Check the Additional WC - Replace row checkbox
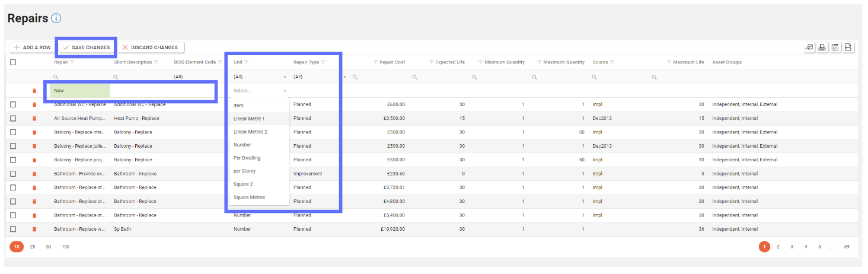The image size is (868, 274). 13,104
